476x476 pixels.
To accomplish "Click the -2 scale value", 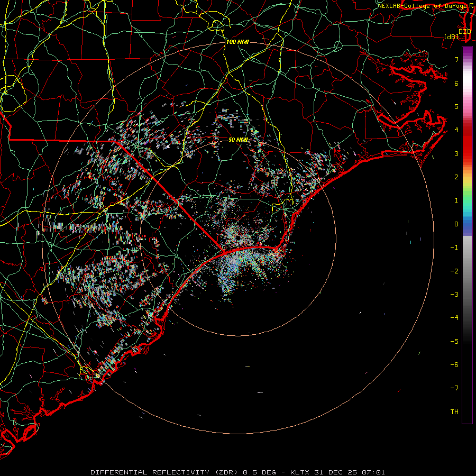I will (454, 271).
